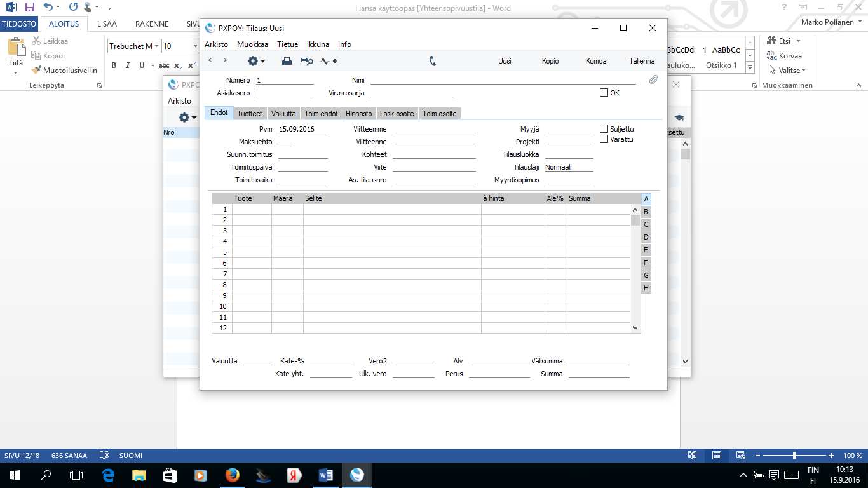Image resolution: width=868 pixels, height=488 pixels.
Task: Click the down arrow of grid scrollbar
Action: [x=635, y=328]
